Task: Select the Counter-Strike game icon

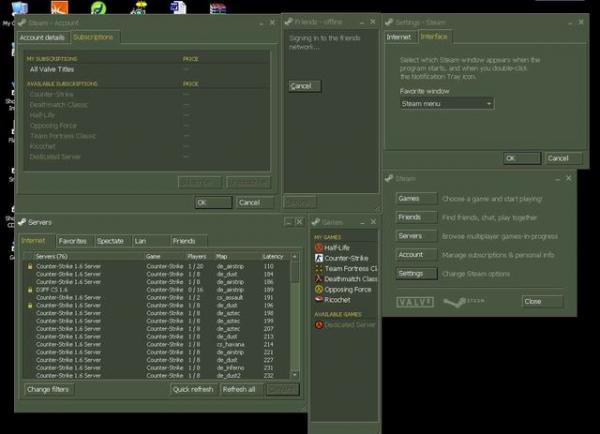Action: 320,258
